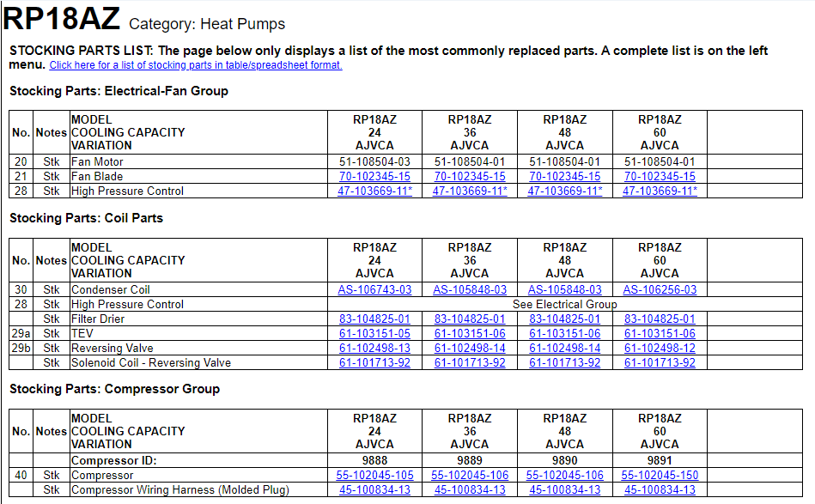This screenshot has width=815, height=504.
Task: Open Reversing Valve 61-102498-14 link for the 36 model
Action: click(x=470, y=348)
